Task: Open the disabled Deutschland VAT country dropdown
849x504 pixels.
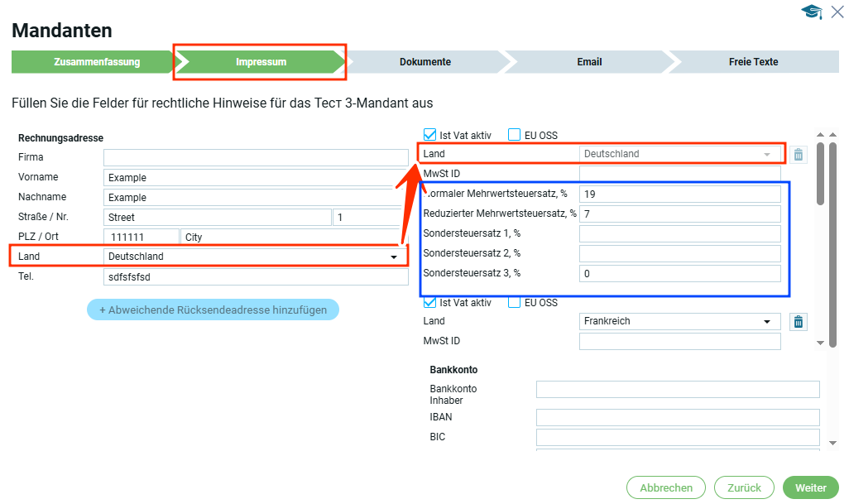Action: [x=679, y=154]
